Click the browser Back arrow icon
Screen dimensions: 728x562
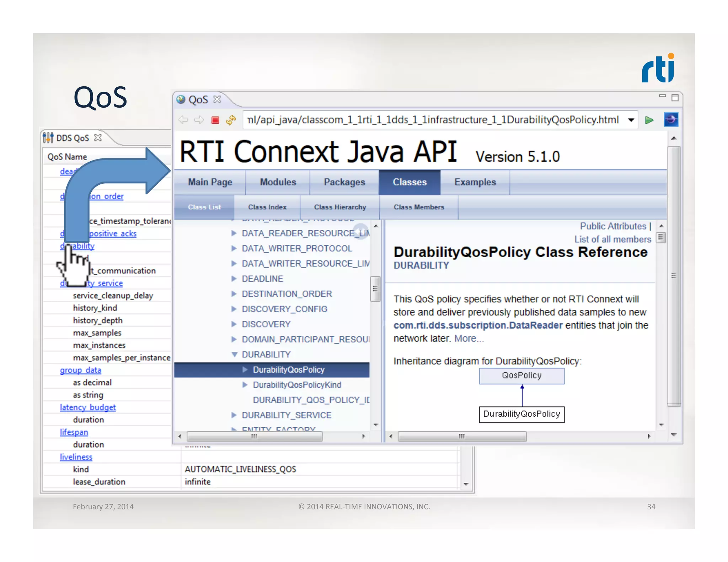183,120
